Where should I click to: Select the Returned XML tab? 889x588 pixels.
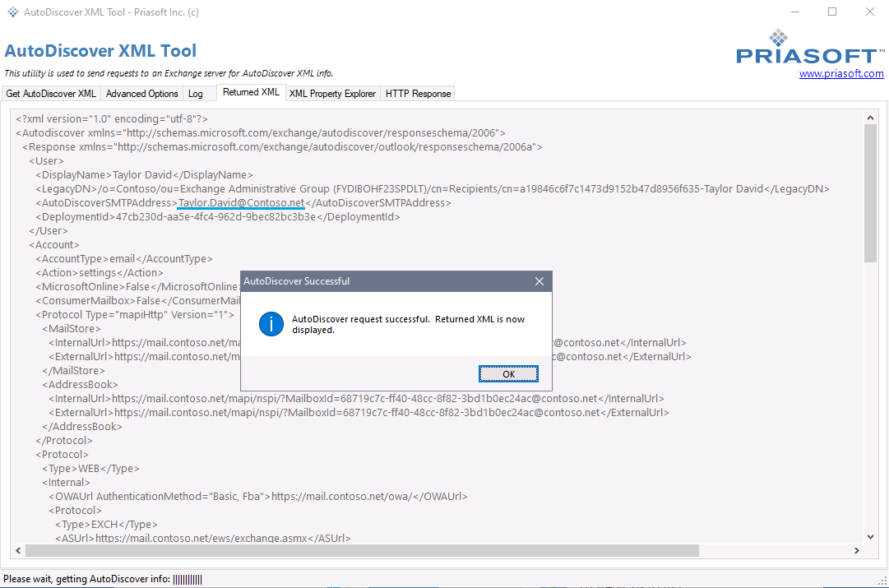click(x=251, y=92)
